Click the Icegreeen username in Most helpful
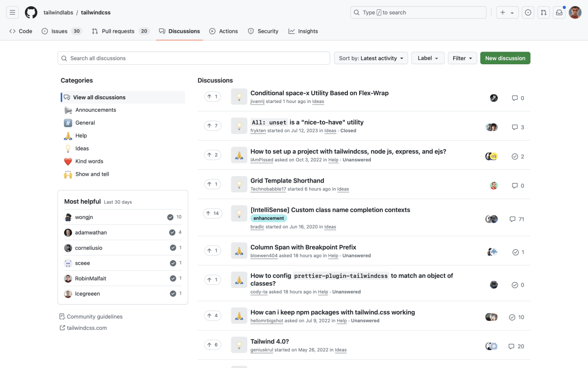 click(87, 293)
